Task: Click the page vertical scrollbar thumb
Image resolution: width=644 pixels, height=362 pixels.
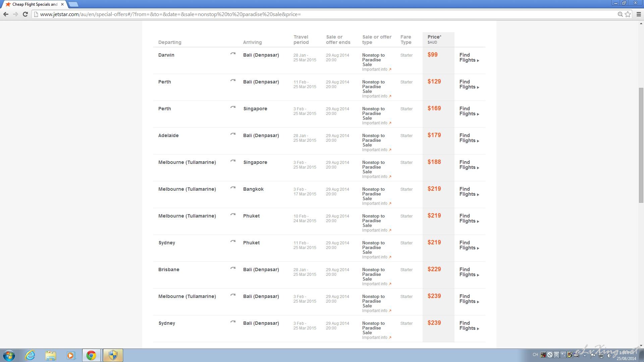Action: [641, 145]
